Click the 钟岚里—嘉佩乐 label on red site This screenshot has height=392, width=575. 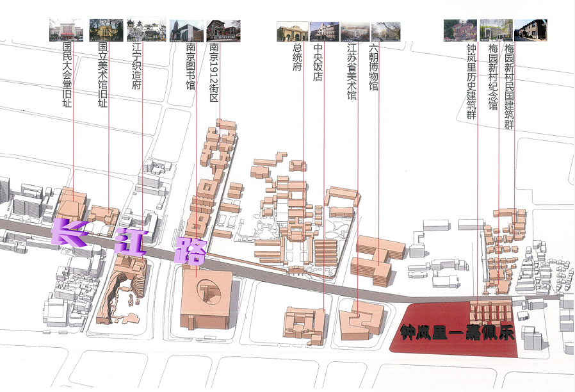[x=457, y=332]
